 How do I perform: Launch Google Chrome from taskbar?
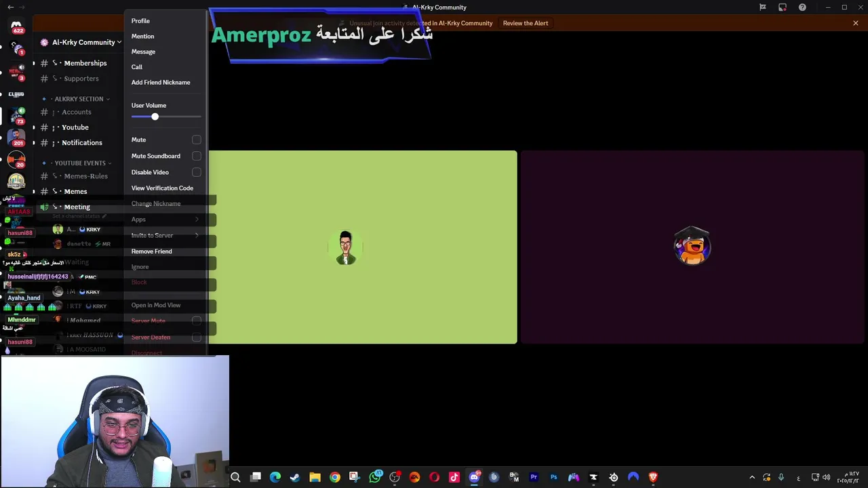335,477
